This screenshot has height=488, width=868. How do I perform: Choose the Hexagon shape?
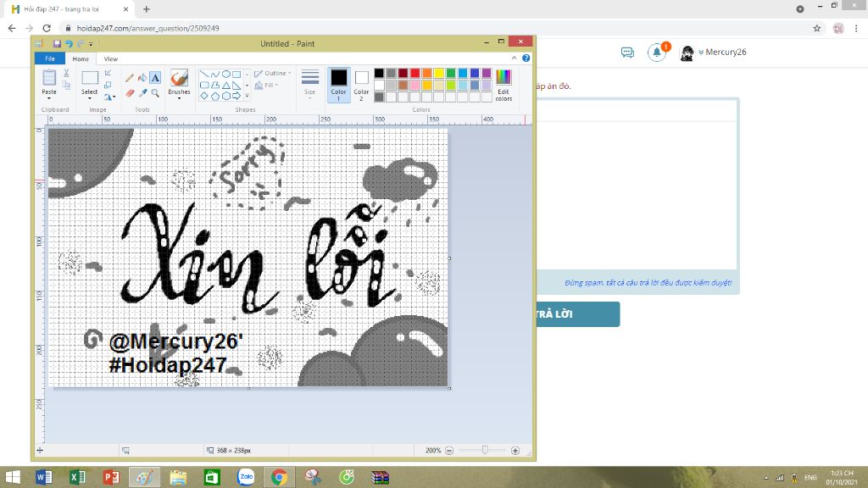point(225,96)
